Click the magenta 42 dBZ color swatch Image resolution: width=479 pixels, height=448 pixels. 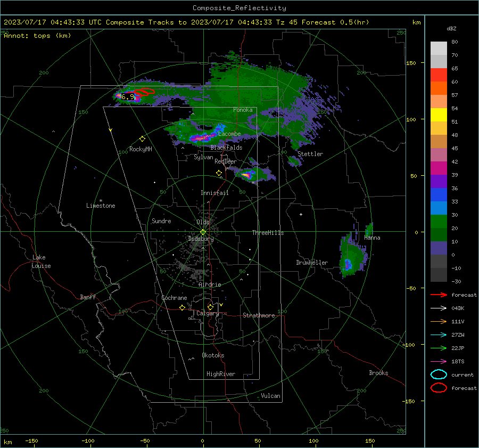(x=439, y=168)
